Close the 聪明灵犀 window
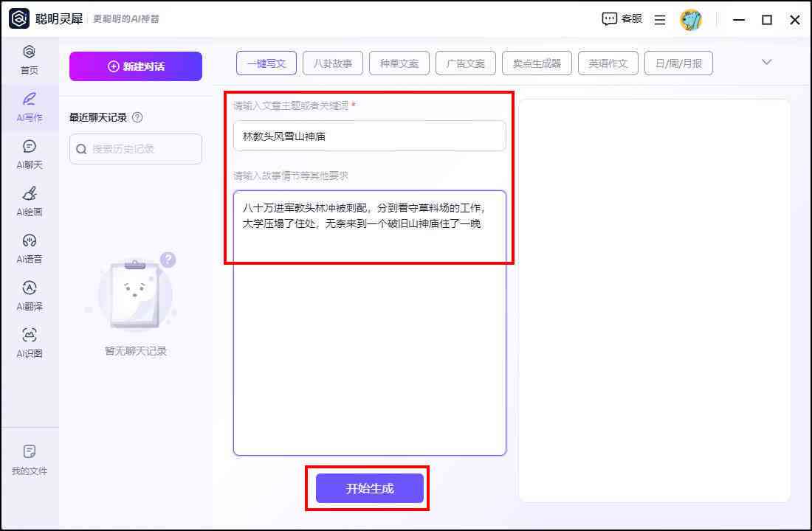The width and height of the screenshot is (812, 531). (x=795, y=20)
